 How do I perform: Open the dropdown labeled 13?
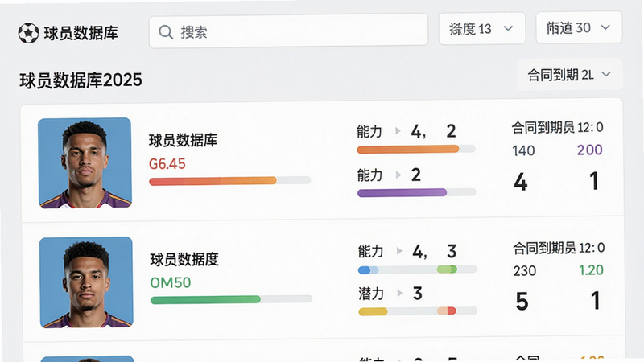[x=481, y=29]
